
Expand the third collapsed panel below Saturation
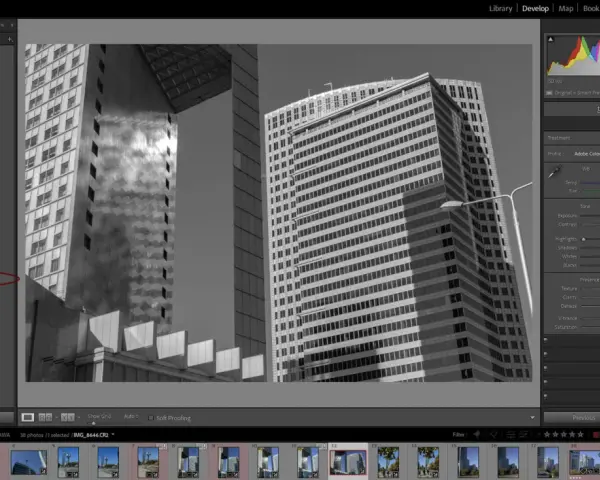pyautogui.click(x=546, y=368)
